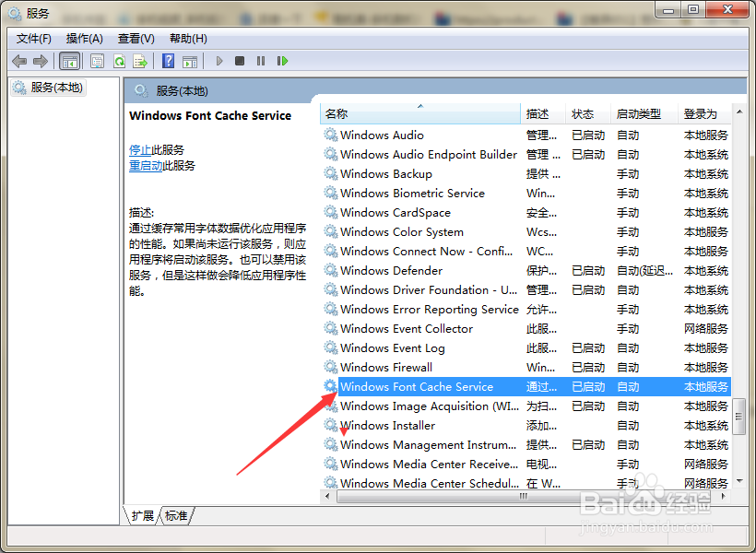Image resolution: width=756 pixels, height=553 pixels.
Task: Select the Windows Installer service name
Action: tap(387, 425)
